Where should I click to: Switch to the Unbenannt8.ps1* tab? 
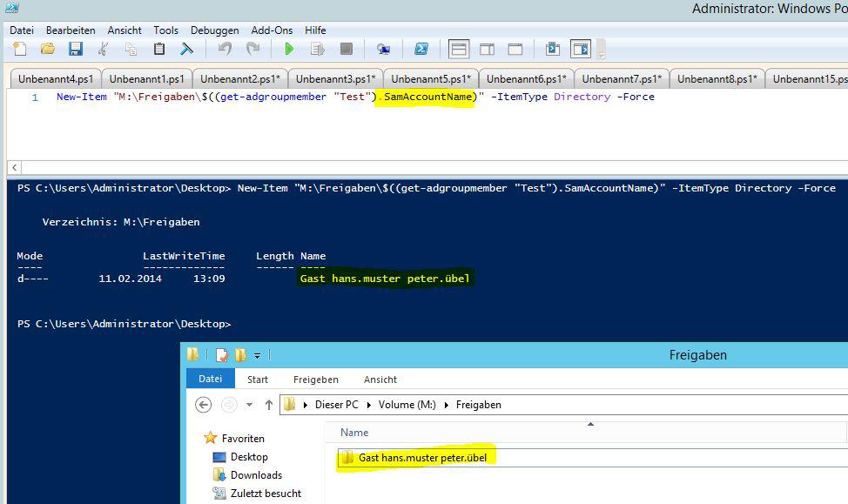pyautogui.click(x=717, y=79)
